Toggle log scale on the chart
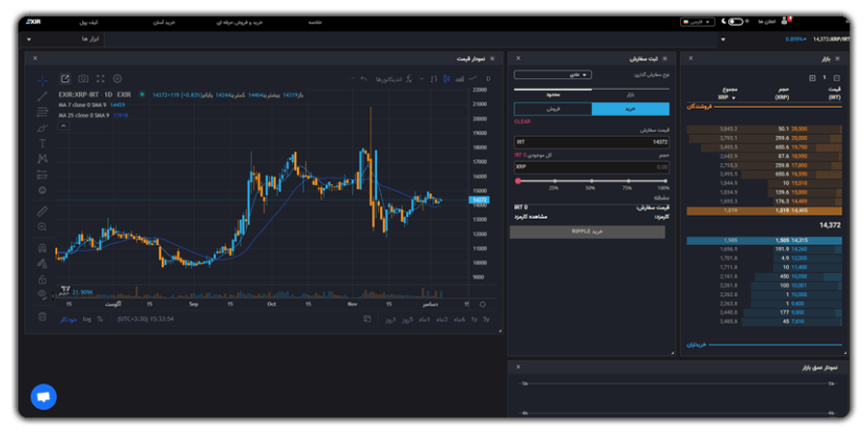 pos(88,319)
